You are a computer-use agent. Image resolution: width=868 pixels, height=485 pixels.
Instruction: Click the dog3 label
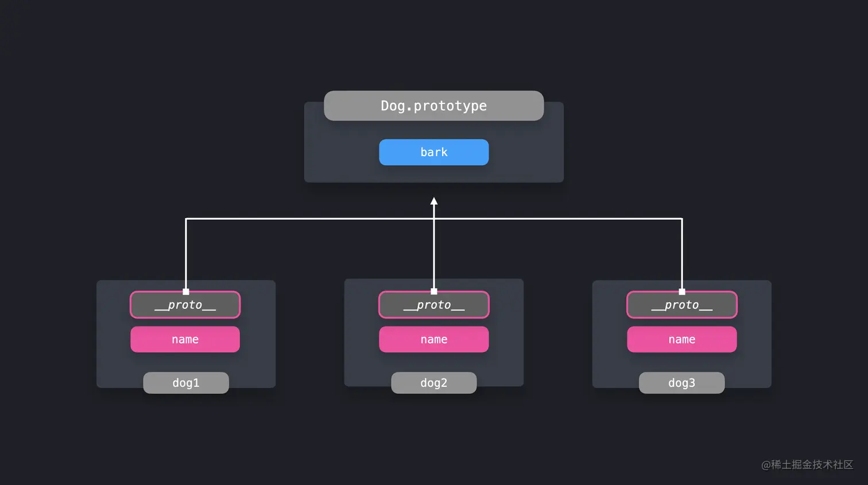point(681,383)
